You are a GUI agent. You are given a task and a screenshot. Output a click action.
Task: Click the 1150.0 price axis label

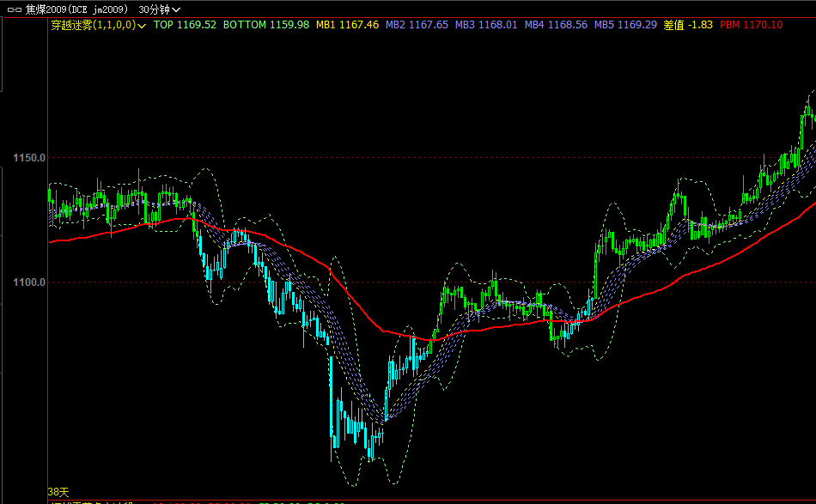click(x=28, y=158)
